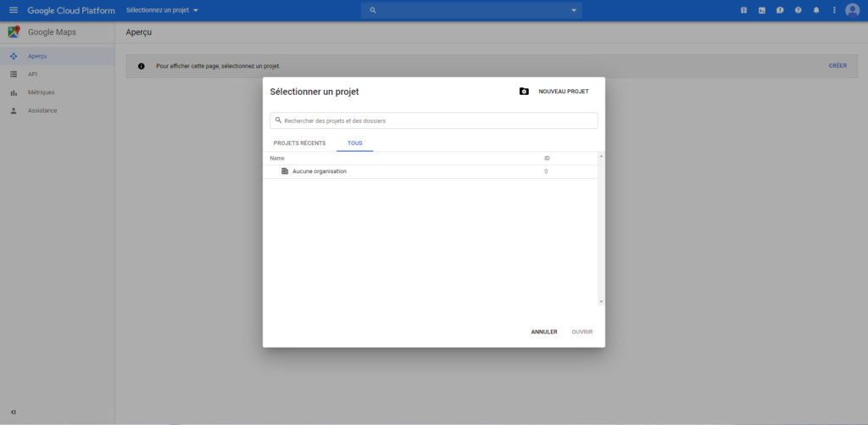Image resolution: width=868 pixels, height=425 pixels.
Task: Open the help question mark icon
Action: coord(798,10)
